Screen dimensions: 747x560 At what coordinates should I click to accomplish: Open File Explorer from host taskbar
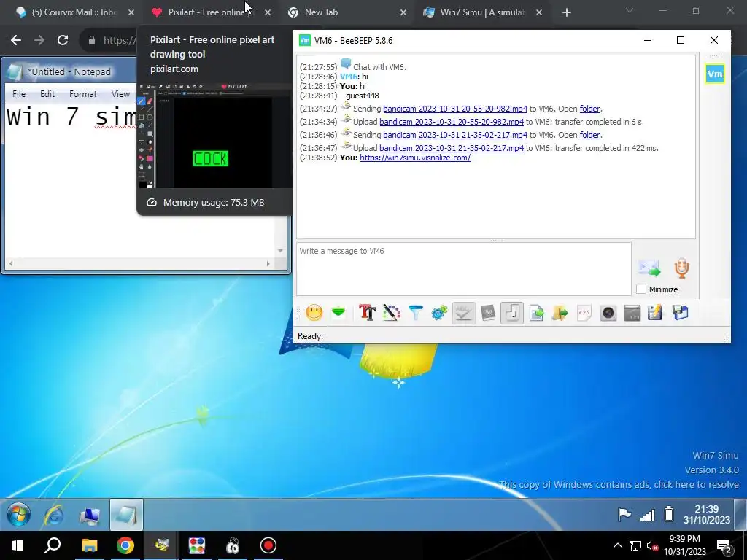pyautogui.click(x=89, y=545)
